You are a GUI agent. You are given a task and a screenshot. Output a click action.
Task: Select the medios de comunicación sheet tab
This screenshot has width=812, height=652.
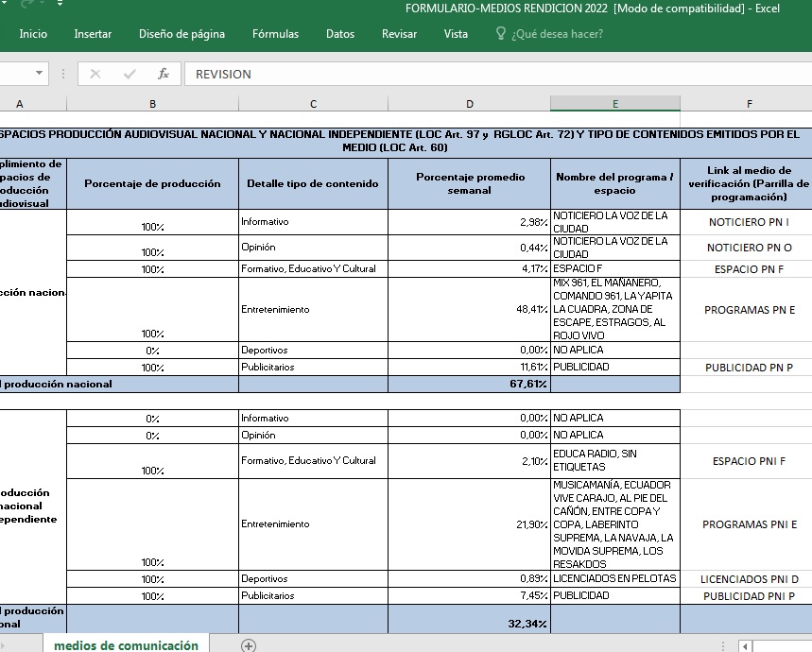coord(127,645)
